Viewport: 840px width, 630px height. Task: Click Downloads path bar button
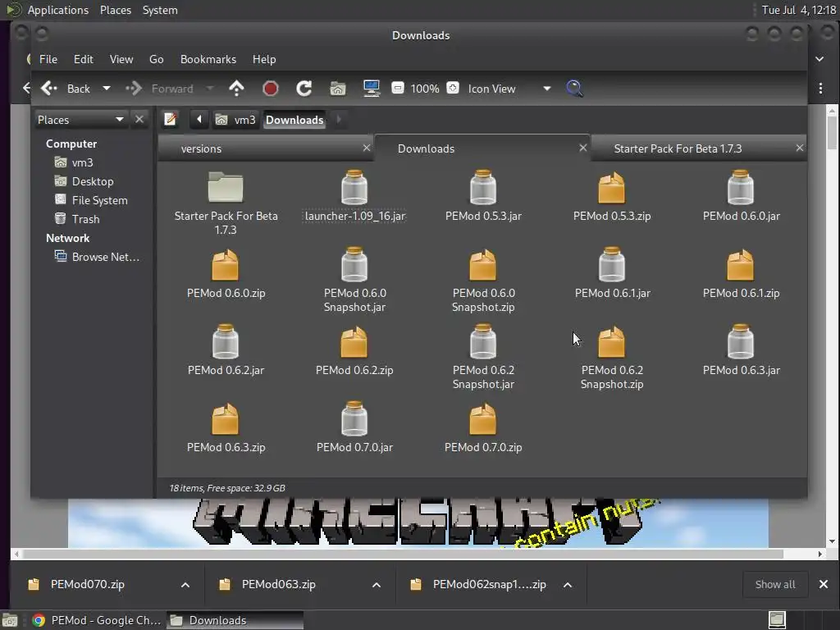coord(294,120)
